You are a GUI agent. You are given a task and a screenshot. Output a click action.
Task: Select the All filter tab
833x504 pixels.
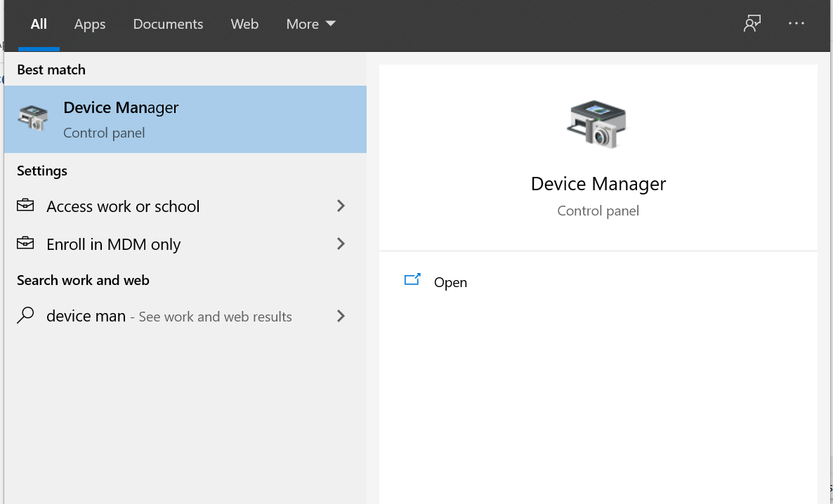[x=39, y=23]
